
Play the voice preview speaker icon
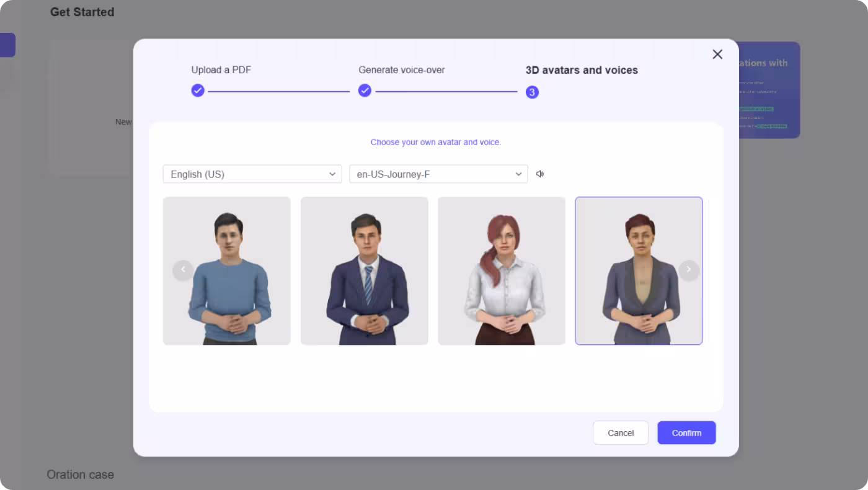540,174
